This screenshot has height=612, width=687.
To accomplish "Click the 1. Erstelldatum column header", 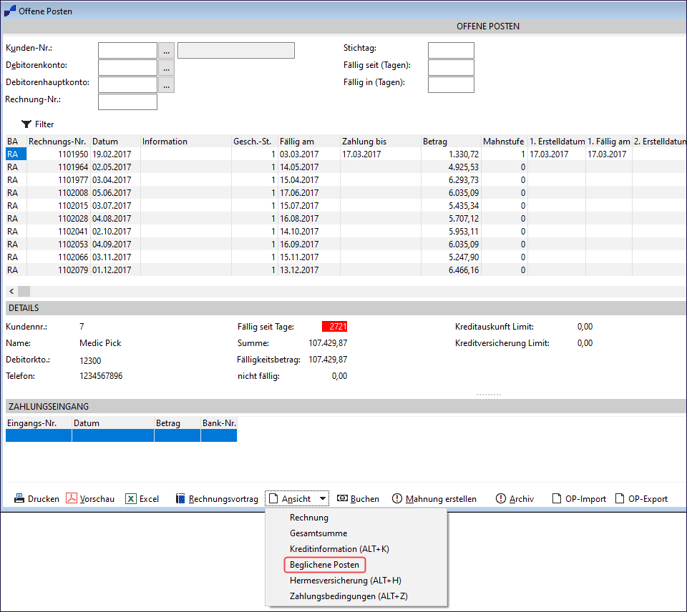I will coord(556,141).
